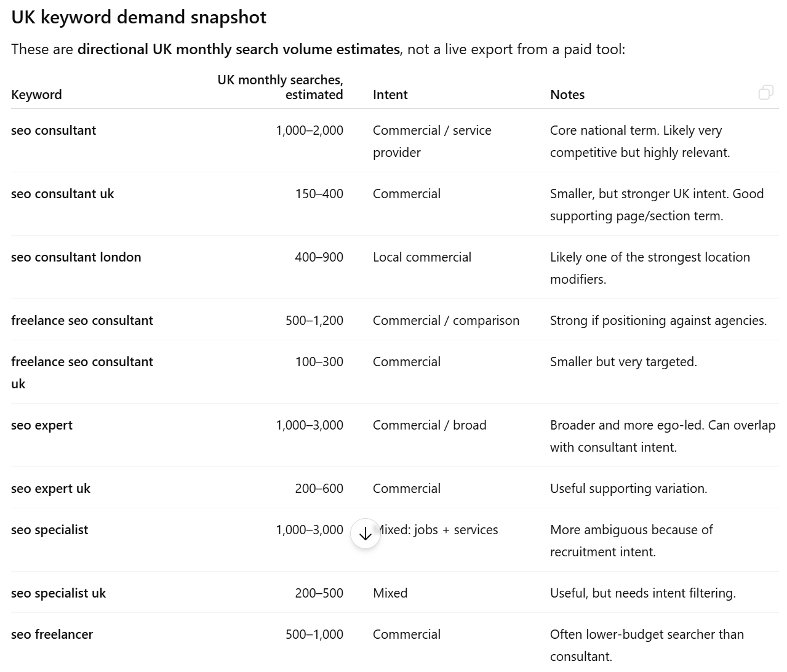Click 'Useful supporting variation.' note
The height and width of the screenshot is (672, 787).
629,489
